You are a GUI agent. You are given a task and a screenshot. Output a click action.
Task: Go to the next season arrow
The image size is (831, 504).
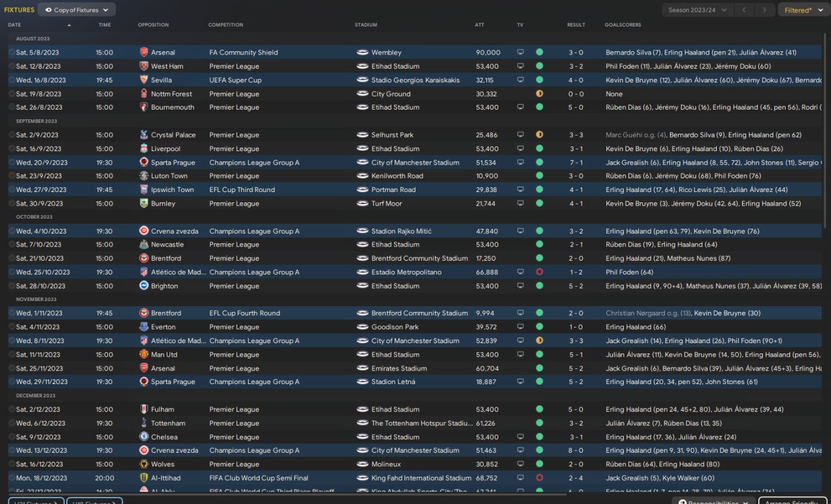765,10
